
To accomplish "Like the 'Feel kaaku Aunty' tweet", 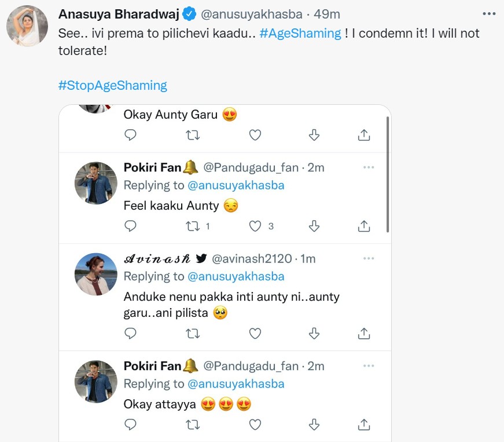I will pos(255,226).
